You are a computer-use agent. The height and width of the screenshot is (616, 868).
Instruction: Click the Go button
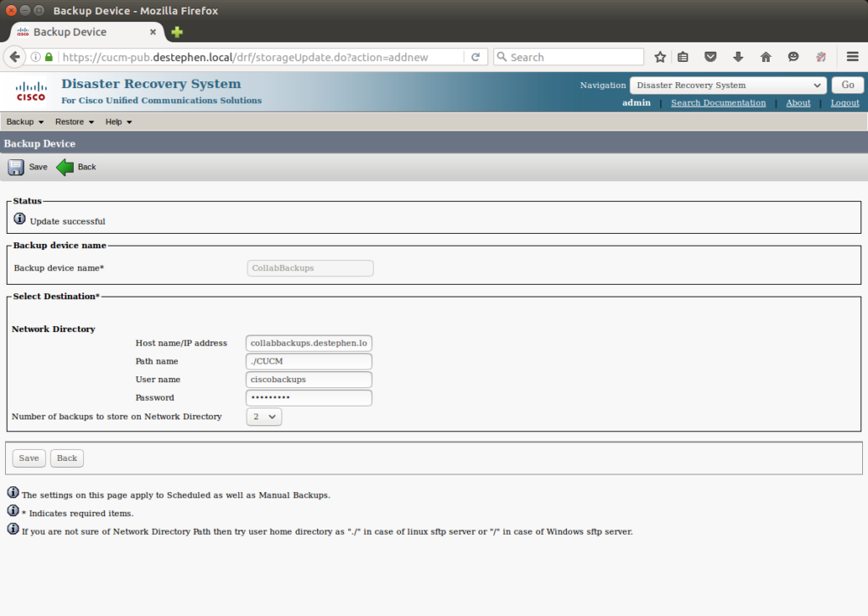click(848, 86)
